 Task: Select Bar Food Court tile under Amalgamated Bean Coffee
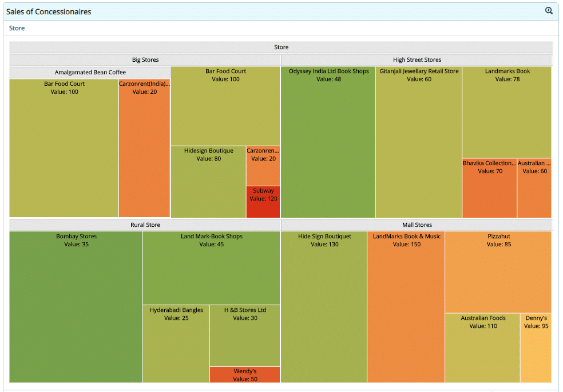tap(64, 148)
